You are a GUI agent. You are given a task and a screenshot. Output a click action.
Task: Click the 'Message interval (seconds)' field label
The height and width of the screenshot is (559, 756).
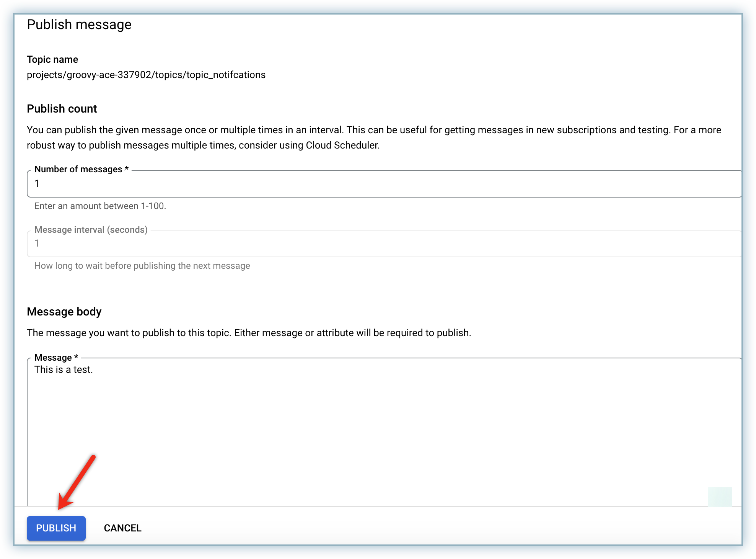pos(91,230)
